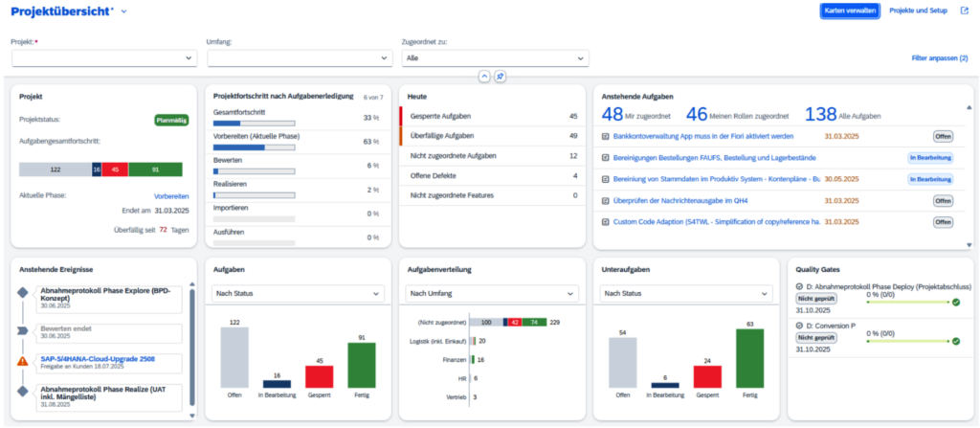Select the 138 Alle Aufgaben tab
980x428 pixels.
tap(843, 115)
